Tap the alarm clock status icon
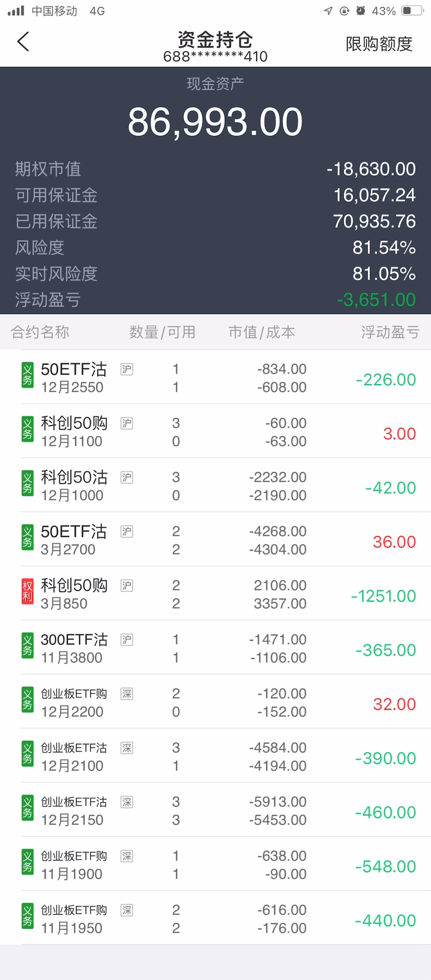The width and height of the screenshot is (431, 980). pos(360,10)
